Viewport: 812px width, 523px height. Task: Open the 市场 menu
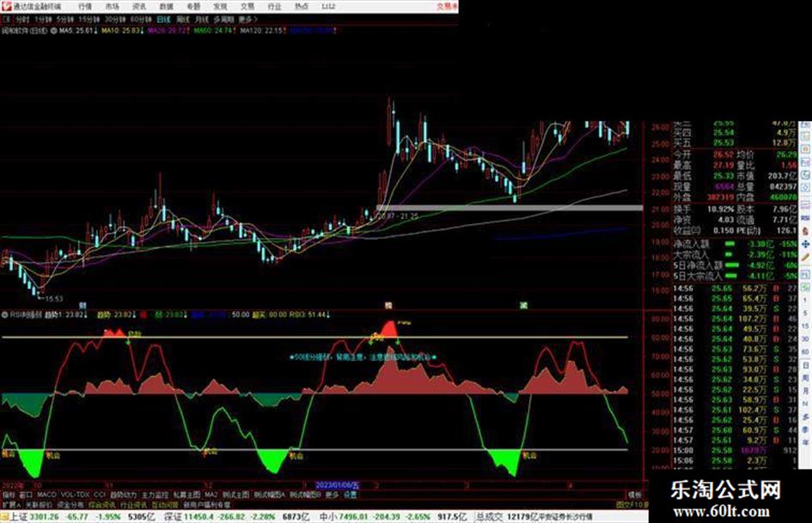point(113,7)
